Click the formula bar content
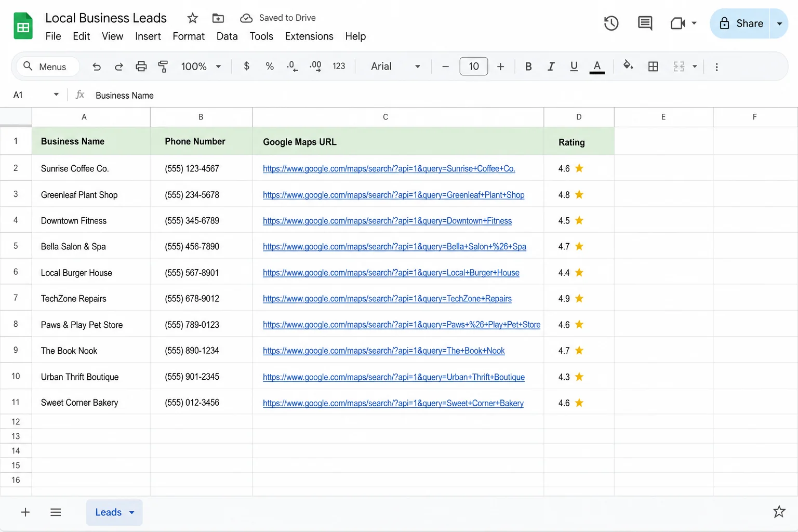Image resolution: width=798 pixels, height=532 pixels. [x=125, y=96]
